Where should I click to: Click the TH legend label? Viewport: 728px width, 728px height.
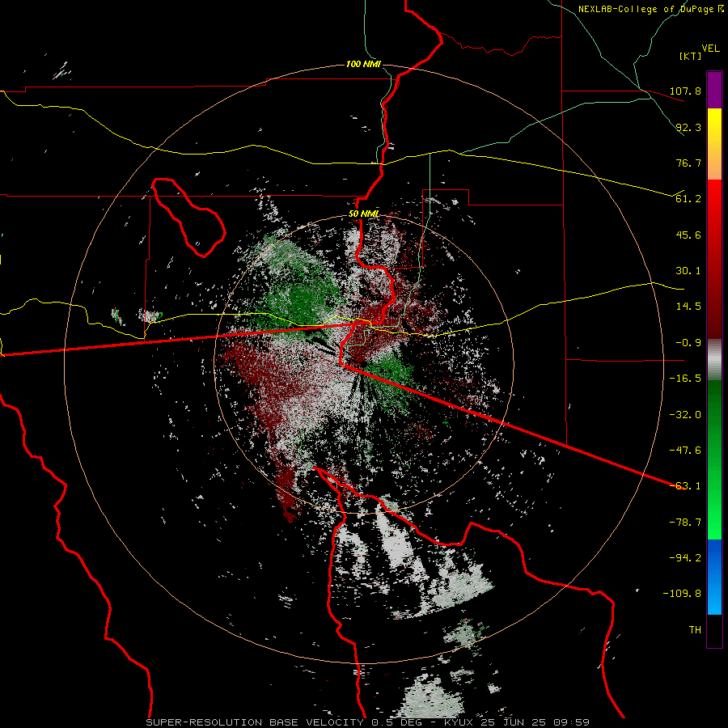pyautogui.click(x=695, y=630)
